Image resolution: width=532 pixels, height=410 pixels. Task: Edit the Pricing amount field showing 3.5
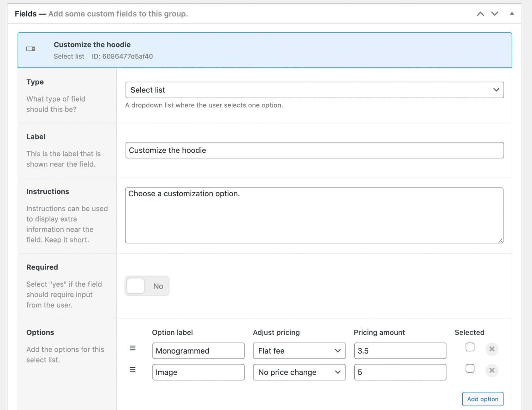click(x=400, y=351)
